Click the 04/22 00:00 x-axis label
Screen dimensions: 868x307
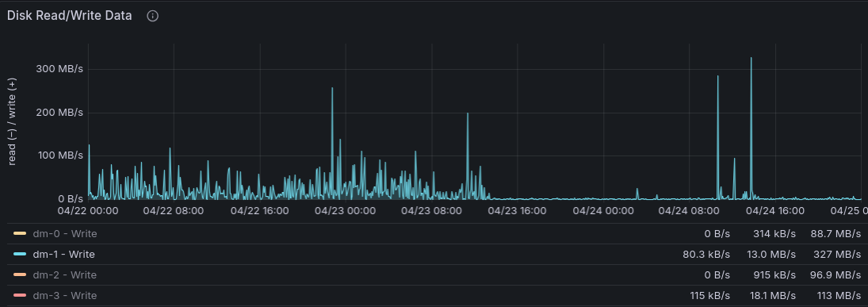coord(88,210)
